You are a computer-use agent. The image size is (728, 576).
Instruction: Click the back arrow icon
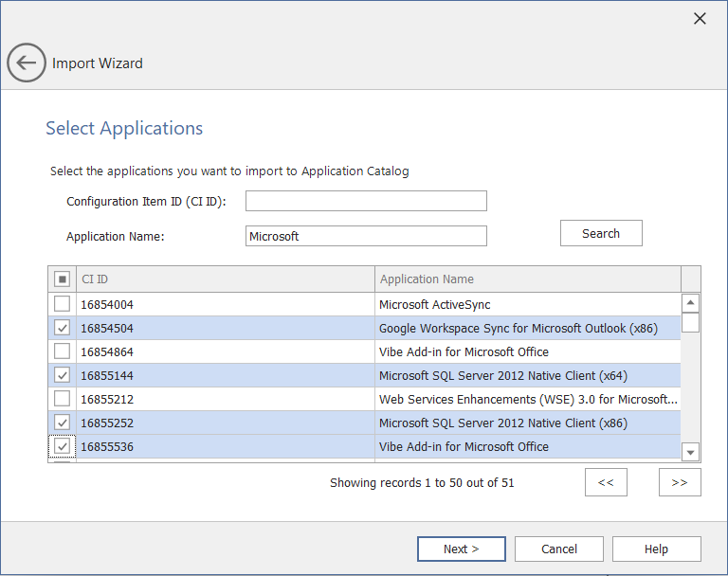(x=26, y=63)
